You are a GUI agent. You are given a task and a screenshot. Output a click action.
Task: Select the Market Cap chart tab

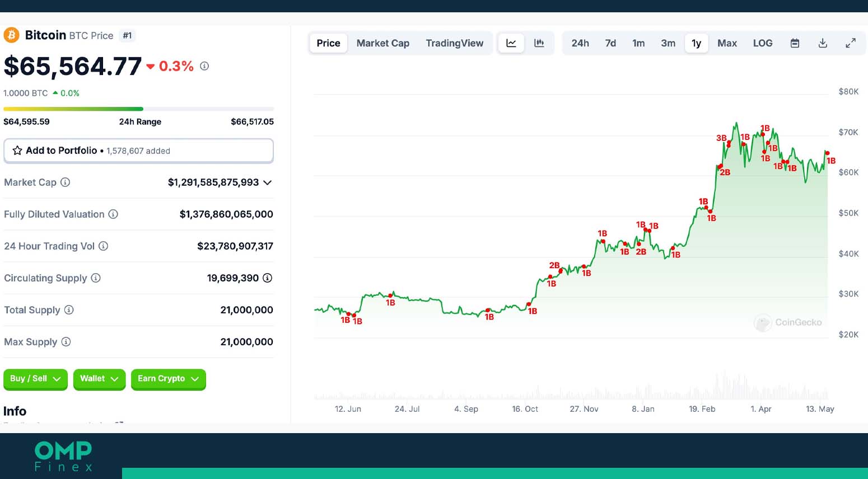[x=383, y=43]
